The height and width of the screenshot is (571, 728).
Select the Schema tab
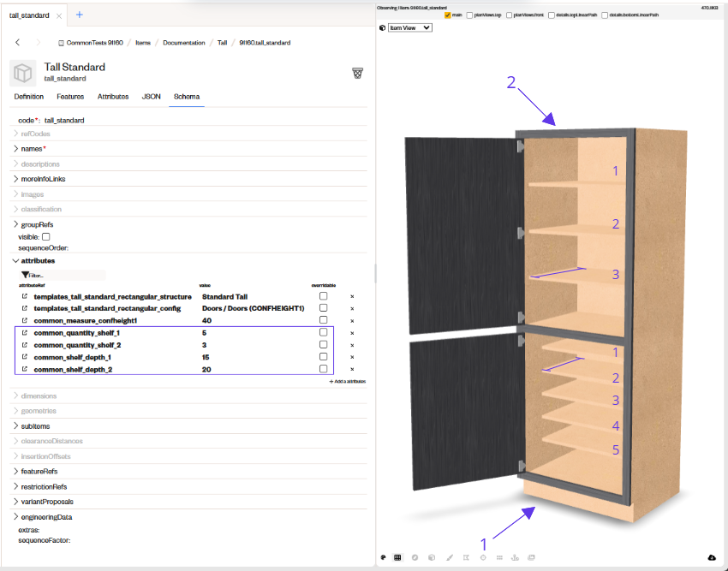point(187,97)
